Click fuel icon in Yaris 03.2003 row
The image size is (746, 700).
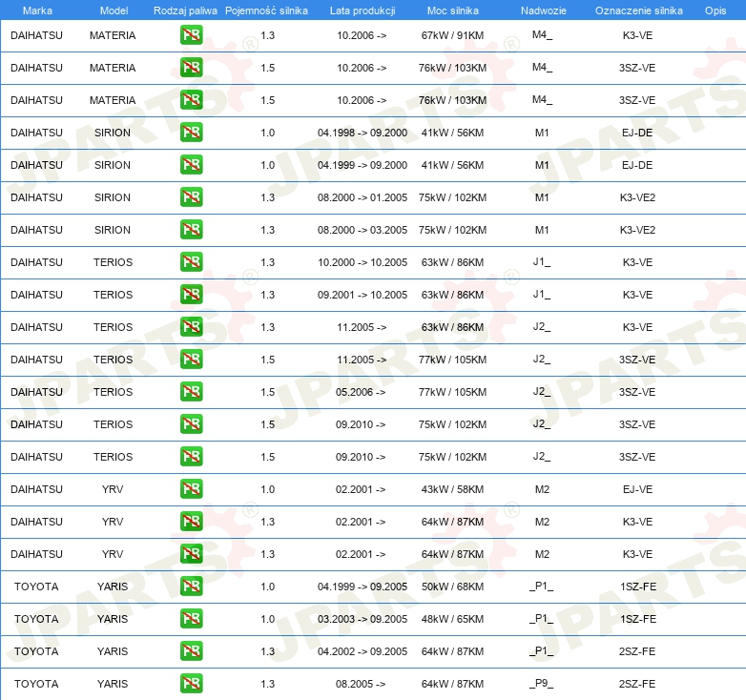point(191,619)
